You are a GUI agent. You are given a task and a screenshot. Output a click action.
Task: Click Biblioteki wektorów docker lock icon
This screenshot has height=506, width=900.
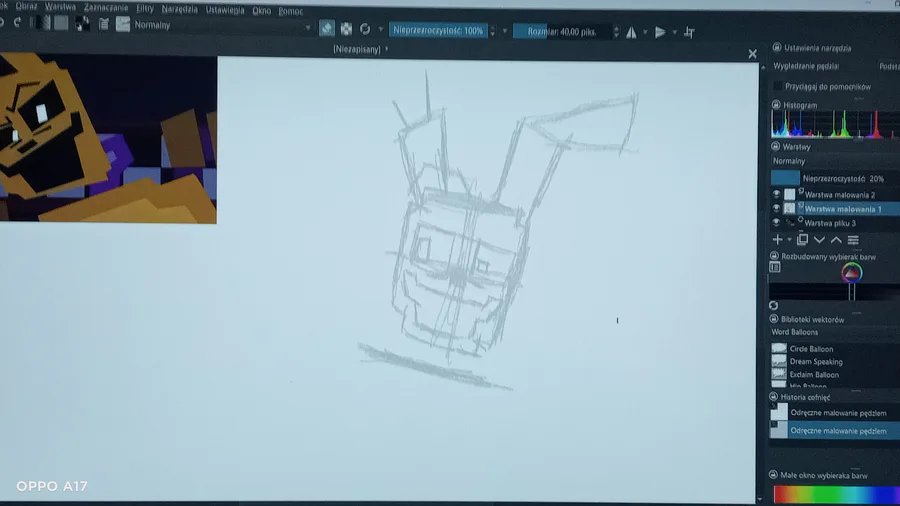tap(774, 319)
